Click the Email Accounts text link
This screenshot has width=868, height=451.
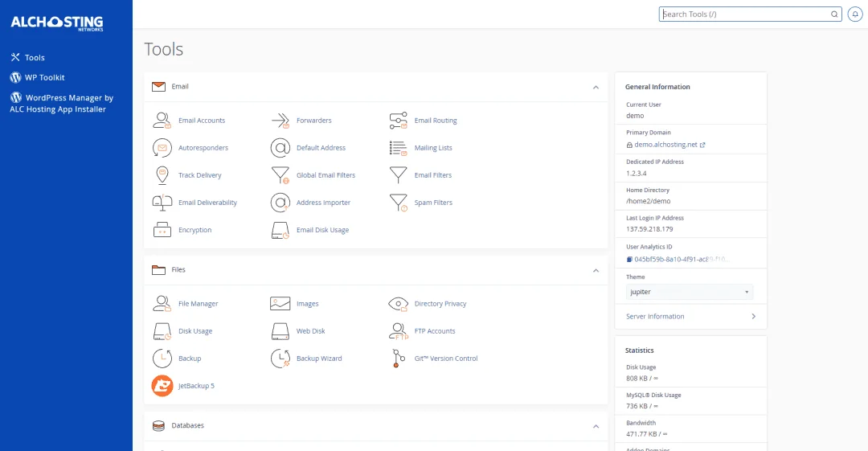point(202,121)
